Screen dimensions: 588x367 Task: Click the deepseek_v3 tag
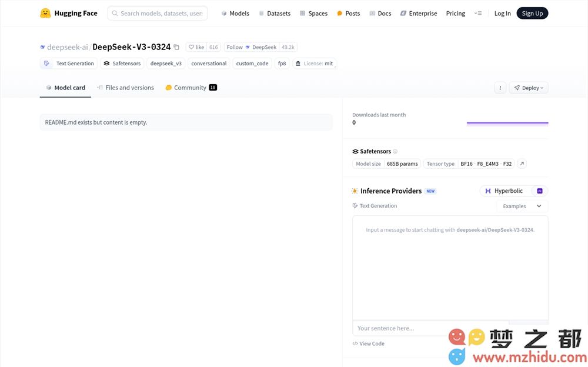pyautogui.click(x=166, y=64)
